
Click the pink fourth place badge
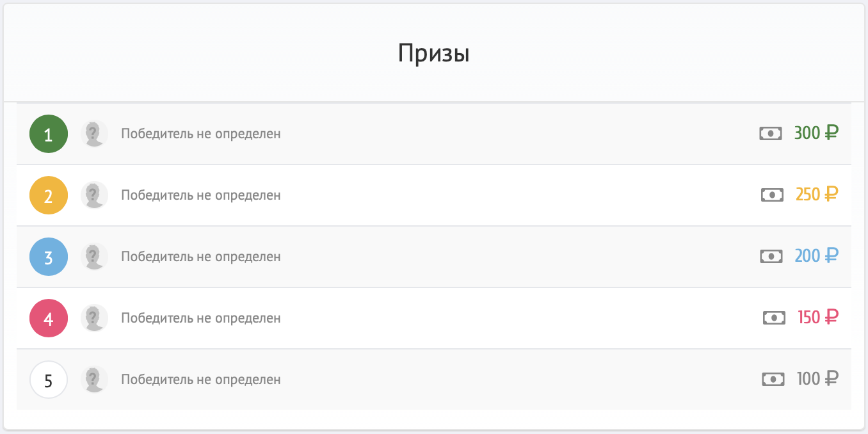[x=49, y=318]
